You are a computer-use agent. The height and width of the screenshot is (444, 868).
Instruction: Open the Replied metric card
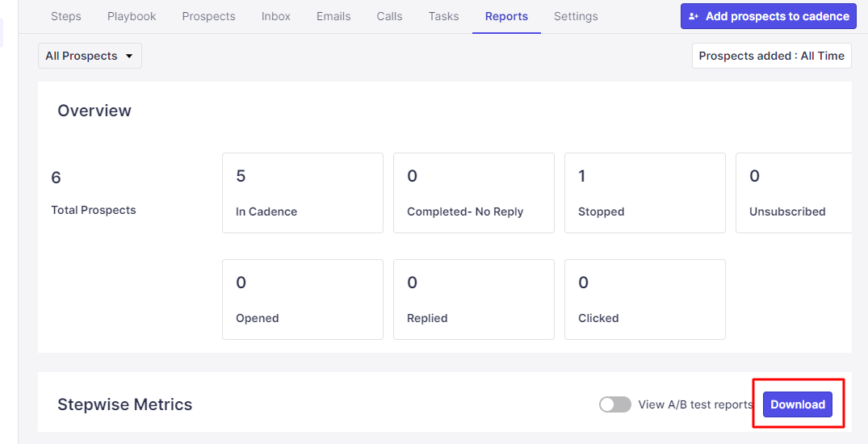point(473,299)
